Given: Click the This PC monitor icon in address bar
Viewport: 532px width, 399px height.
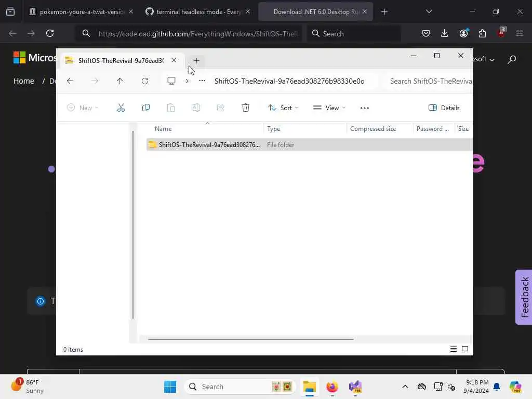Looking at the screenshot, I should tap(171, 81).
